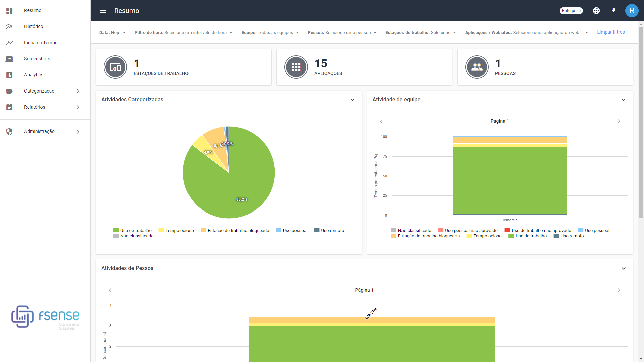
Task: Click the Linha do Tempo chart icon
Action: point(9,43)
